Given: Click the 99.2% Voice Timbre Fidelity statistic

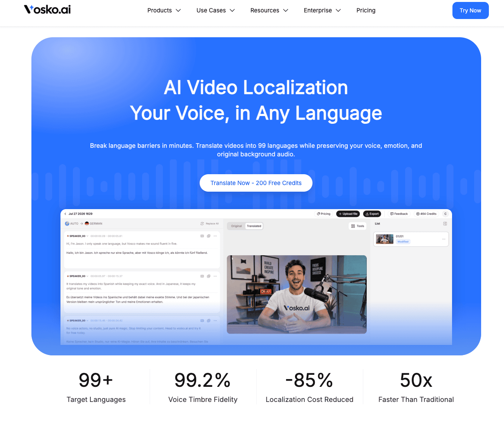Looking at the screenshot, I should pos(203,387).
